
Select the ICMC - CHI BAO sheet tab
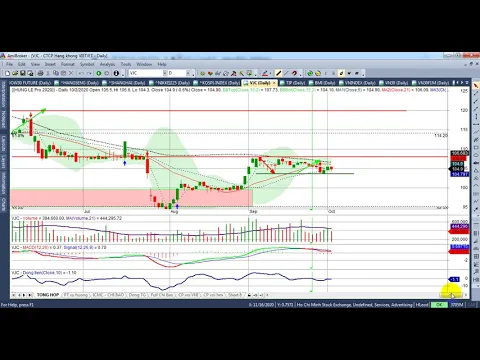coord(108,295)
